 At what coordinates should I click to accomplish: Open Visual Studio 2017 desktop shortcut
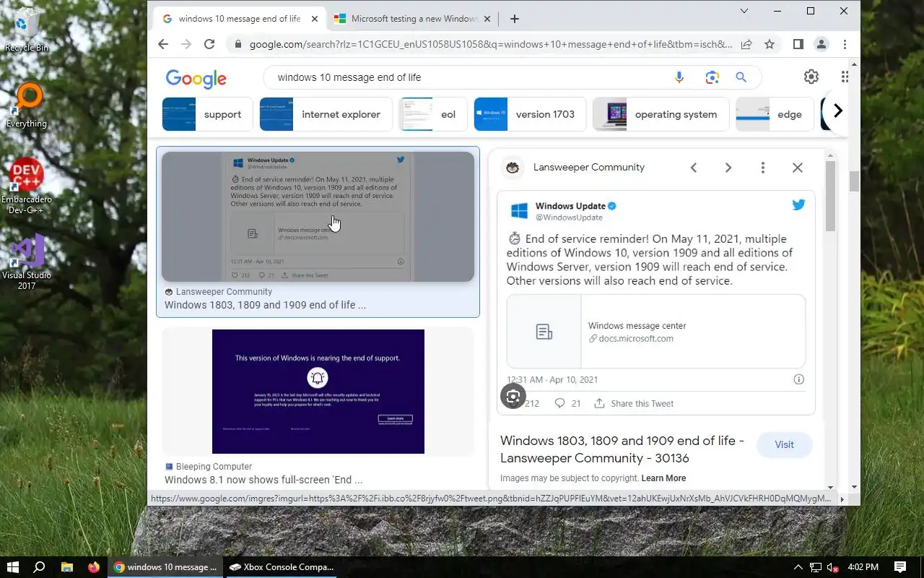[x=27, y=262]
